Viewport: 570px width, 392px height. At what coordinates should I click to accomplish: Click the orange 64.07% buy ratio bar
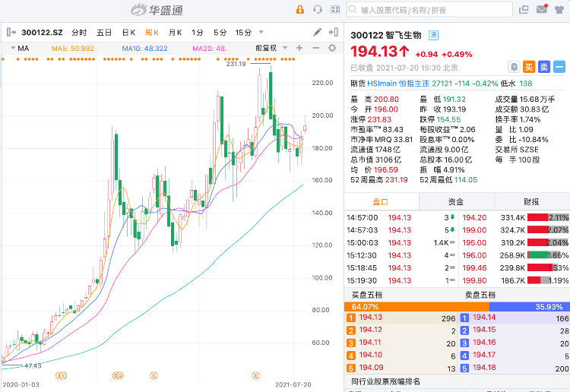tap(416, 307)
